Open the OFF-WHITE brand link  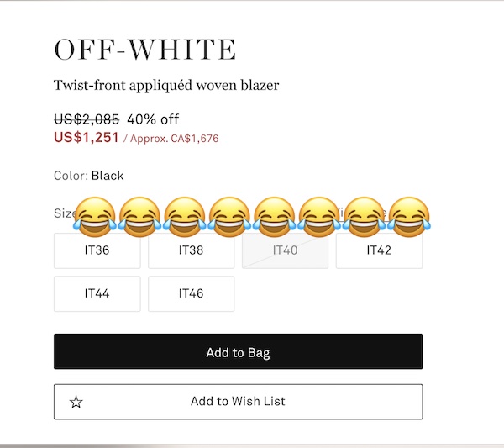click(x=145, y=50)
